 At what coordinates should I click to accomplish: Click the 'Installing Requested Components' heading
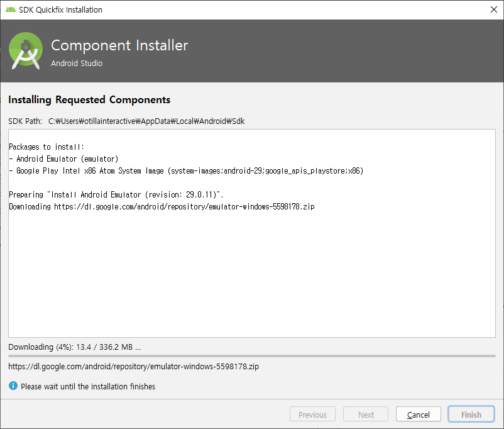tap(89, 100)
